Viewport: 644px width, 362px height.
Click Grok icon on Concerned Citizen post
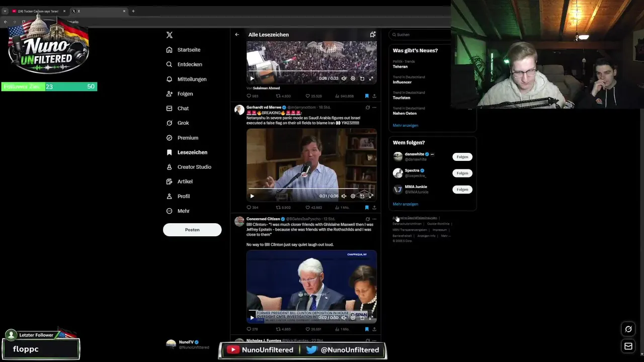coord(368,219)
